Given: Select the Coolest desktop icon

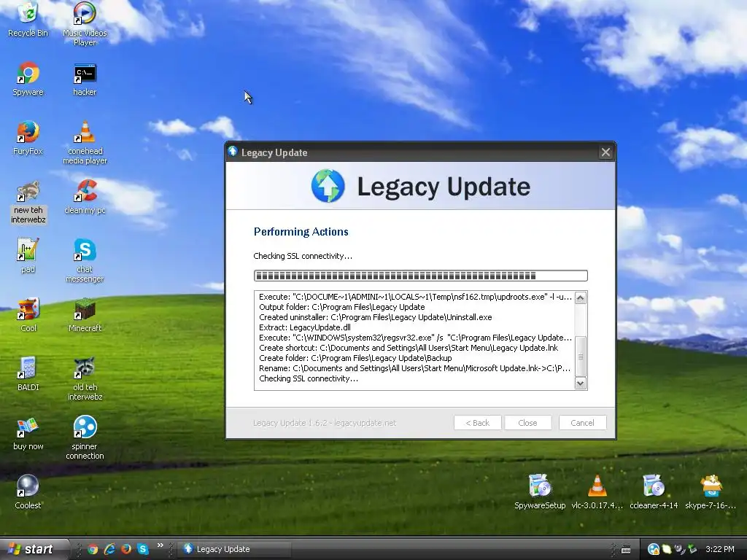Looking at the screenshot, I should 28,492.
